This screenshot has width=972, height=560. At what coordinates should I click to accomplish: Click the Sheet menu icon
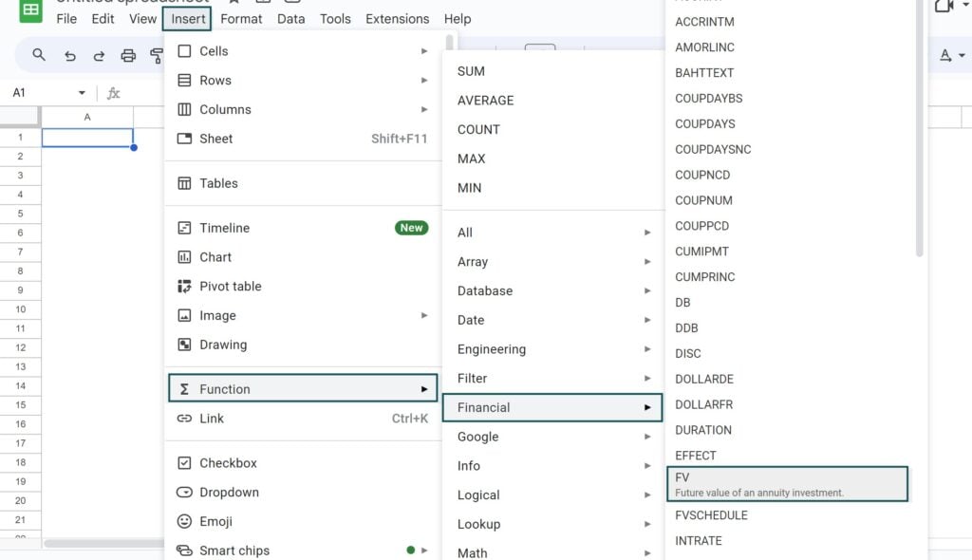pyautogui.click(x=184, y=139)
